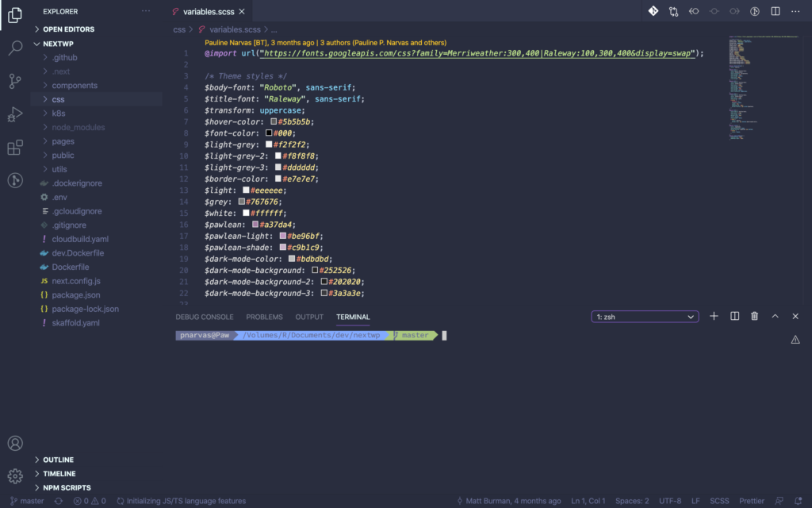
Task: Click the #5b5b5b hover-color swatch
Action: tap(274, 121)
